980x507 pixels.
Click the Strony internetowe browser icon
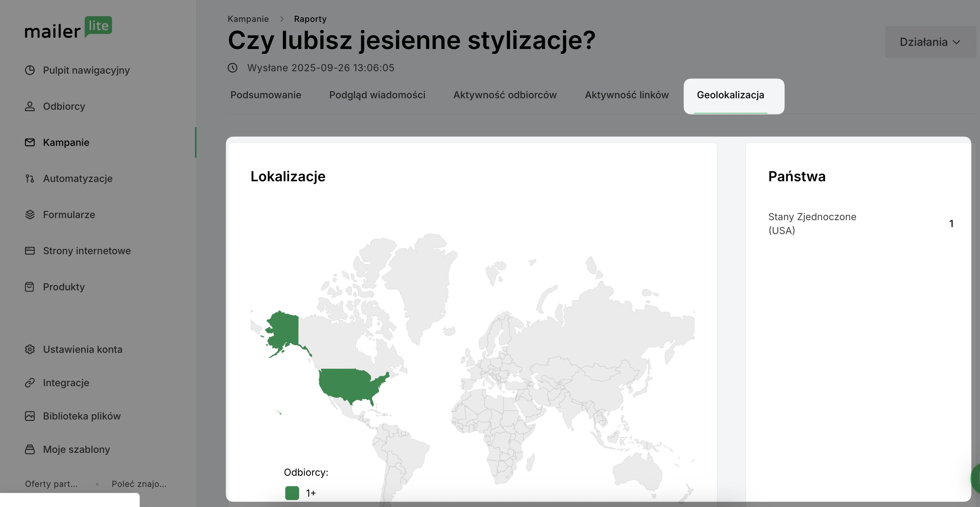click(30, 251)
